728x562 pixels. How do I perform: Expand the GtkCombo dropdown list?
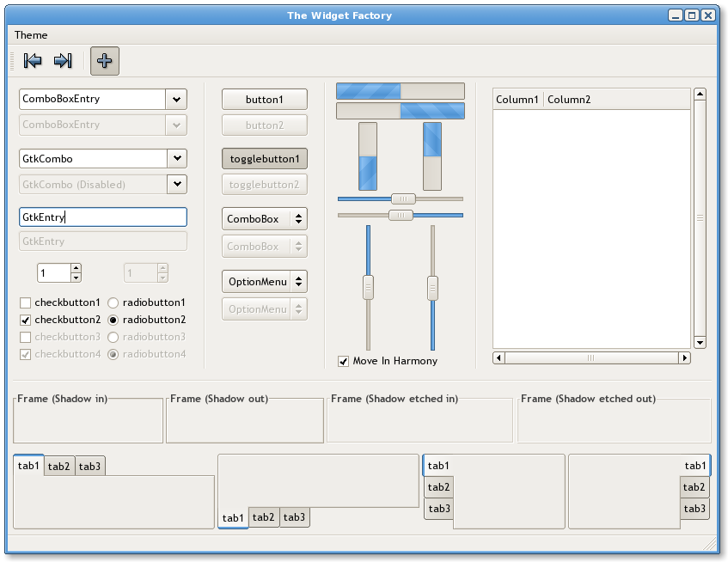(176, 158)
